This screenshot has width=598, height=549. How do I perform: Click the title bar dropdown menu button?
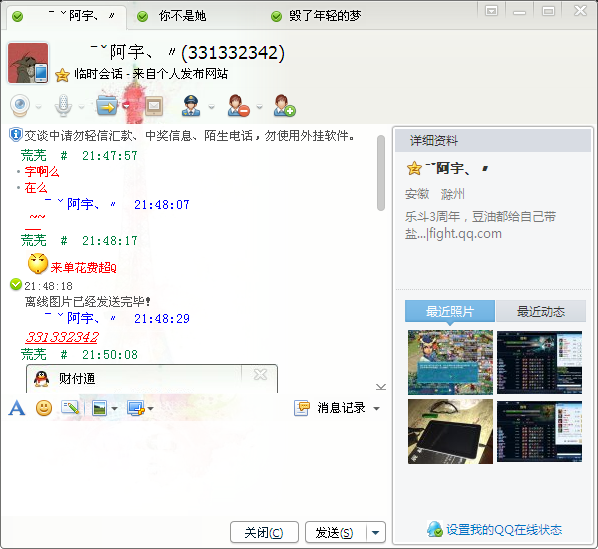tap(491, 11)
